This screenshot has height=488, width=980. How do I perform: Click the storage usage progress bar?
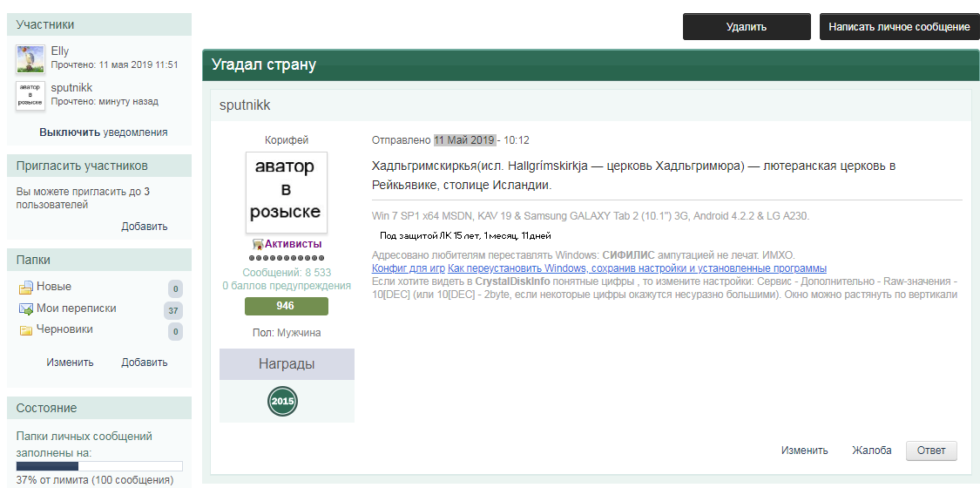pyautogui.click(x=99, y=466)
